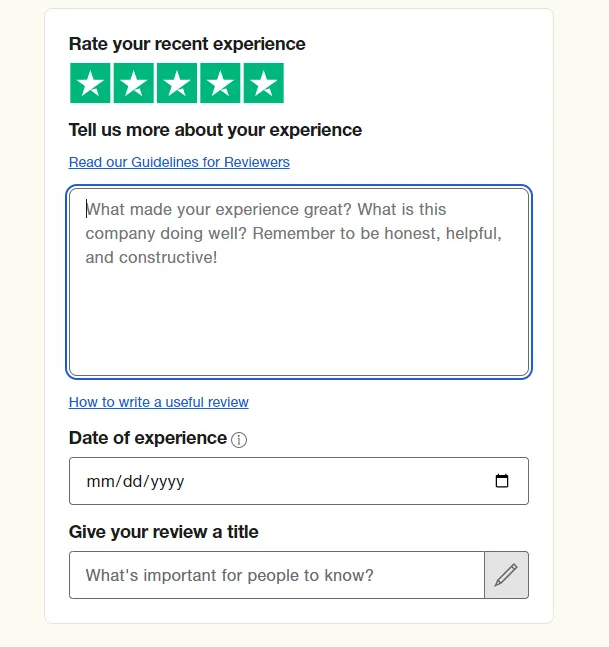The width and height of the screenshot is (609, 647).
Task: Rate the experience one star
Action: [x=90, y=83]
